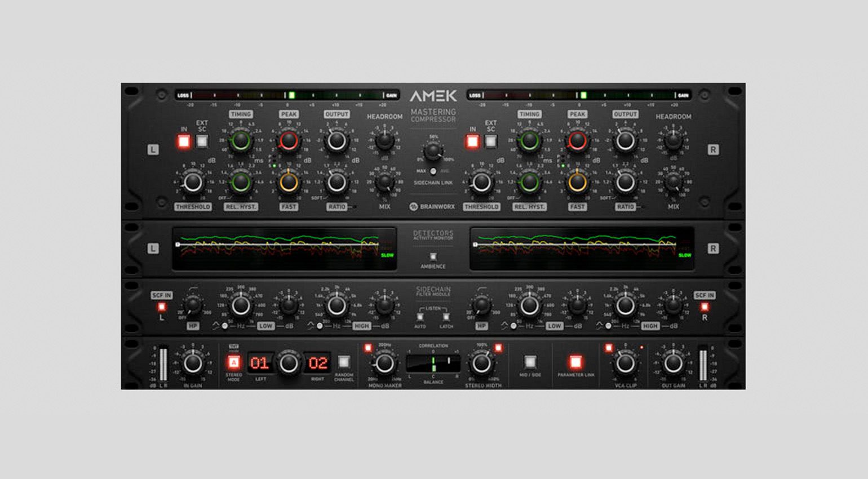Click the left sidechain HP filter knob
868x479 pixels.
(193, 305)
